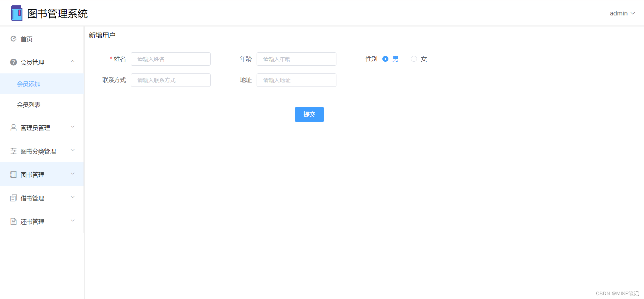Open the 会员列表 submenu item

point(42,105)
